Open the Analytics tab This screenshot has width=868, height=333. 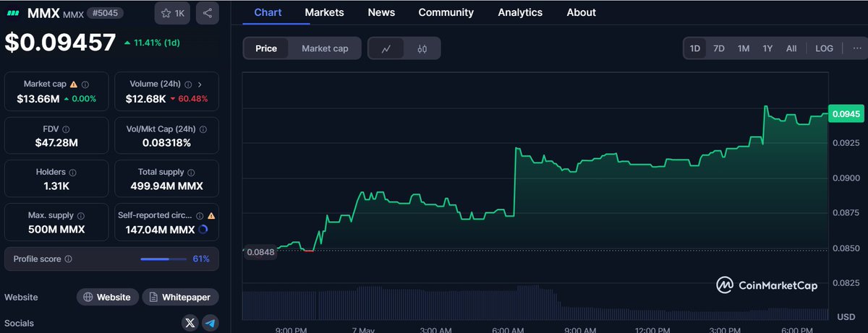pyautogui.click(x=520, y=12)
